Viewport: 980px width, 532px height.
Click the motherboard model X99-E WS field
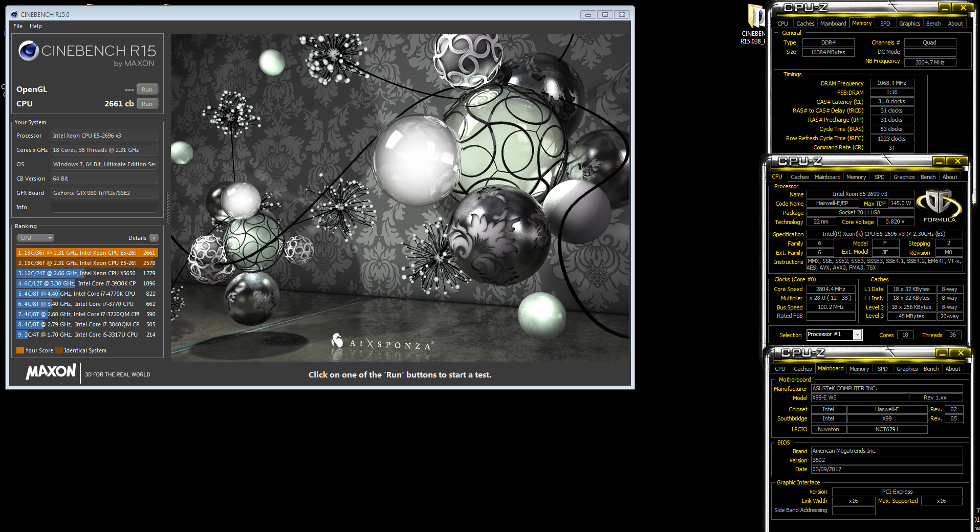pyautogui.click(x=859, y=397)
